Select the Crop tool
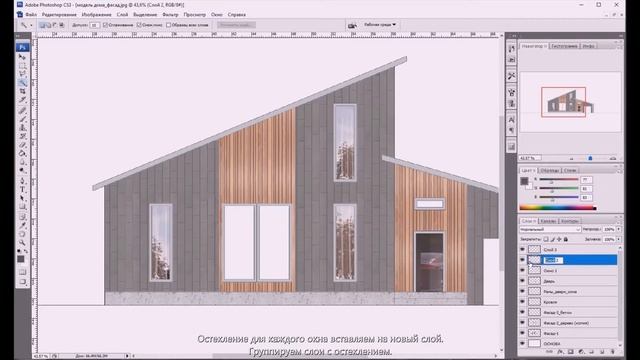This screenshot has height=360, width=640. 22,91
